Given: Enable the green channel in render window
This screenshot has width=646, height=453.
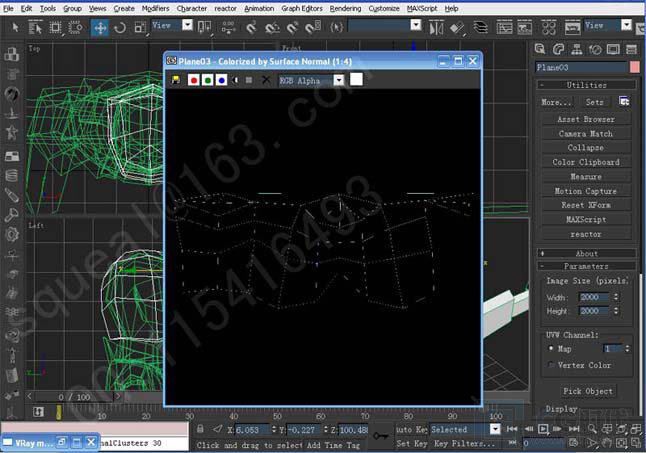Looking at the screenshot, I should coord(208,80).
